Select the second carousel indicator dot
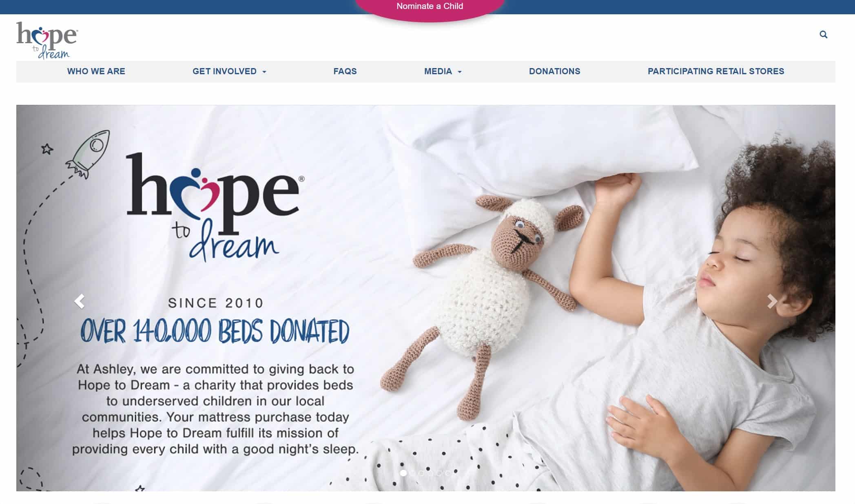 pos(412,473)
